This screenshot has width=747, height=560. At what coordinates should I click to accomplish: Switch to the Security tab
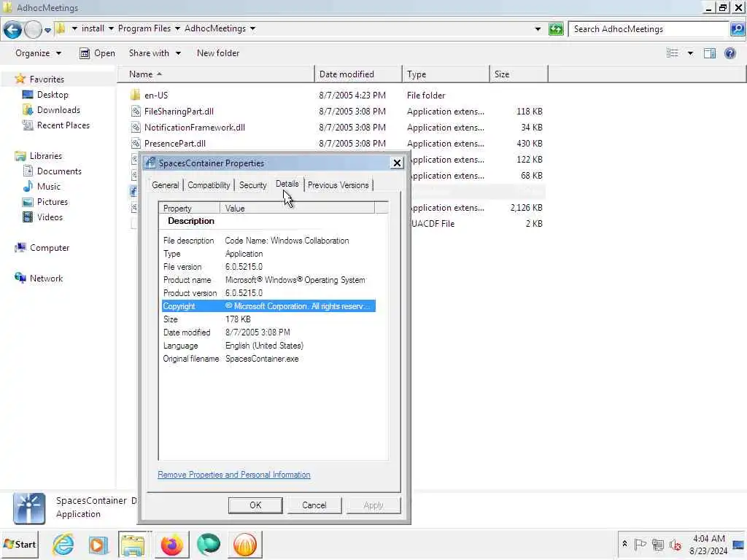pos(252,185)
